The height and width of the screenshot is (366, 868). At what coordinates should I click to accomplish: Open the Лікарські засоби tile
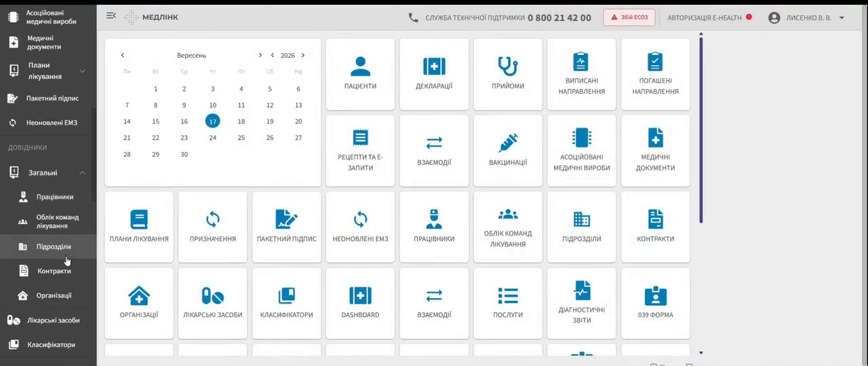click(x=213, y=303)
